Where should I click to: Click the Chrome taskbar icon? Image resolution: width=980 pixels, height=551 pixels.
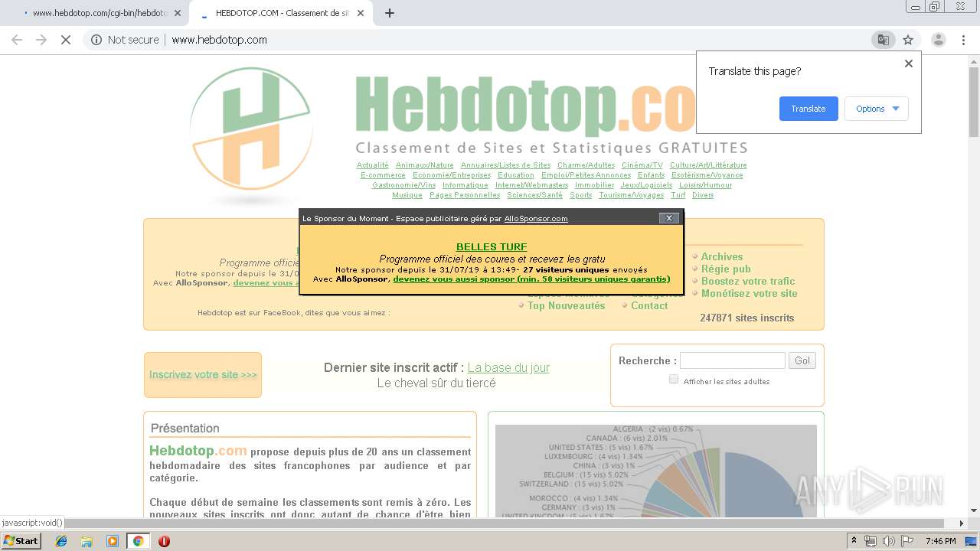tap(138, 541)
